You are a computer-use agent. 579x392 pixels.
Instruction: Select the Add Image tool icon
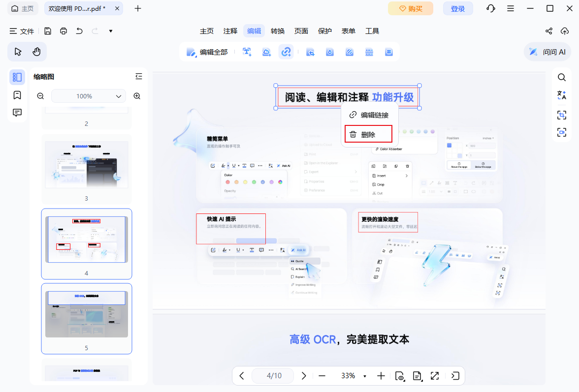coord(267,52)
